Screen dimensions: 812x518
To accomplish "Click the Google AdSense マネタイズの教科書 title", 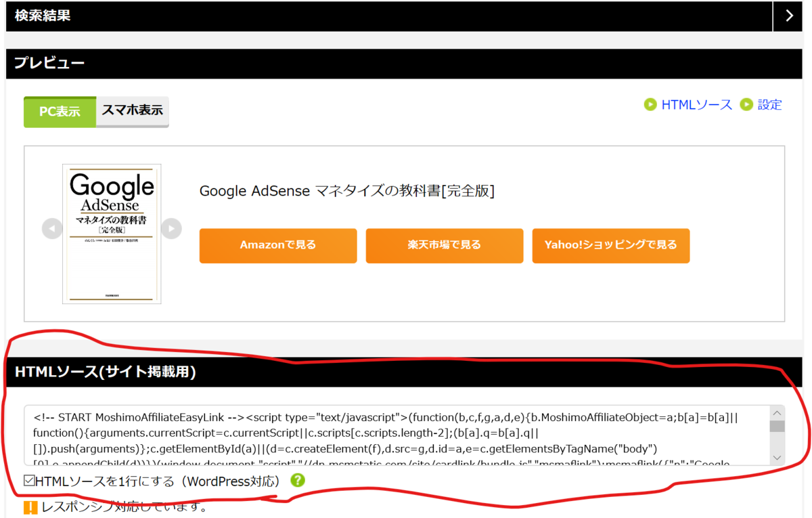I will 346,191.
